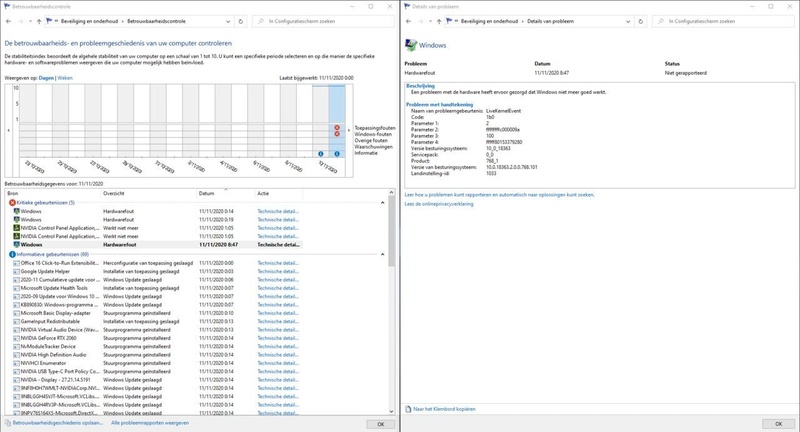This screenshot has width=800, height=432.
Task: Click OK in the Details van probleem window
Action: (x=778, y=424)
